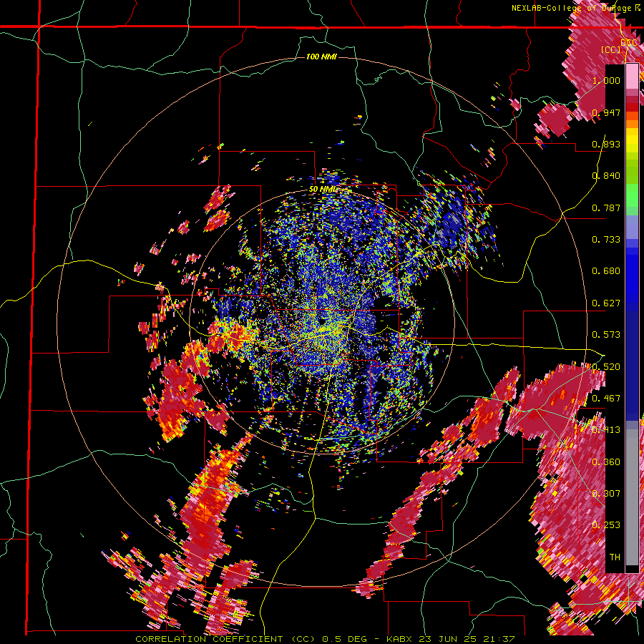Click the 0.893 legend value
This screenshot has height=644, width=644.
click(606, 144)
